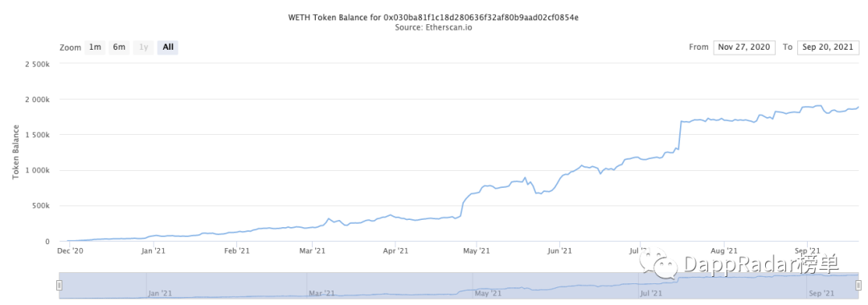868x305 pixels.
Task: Click the Source: Etherscan.io subtitle
Action: tap(433, 27)
